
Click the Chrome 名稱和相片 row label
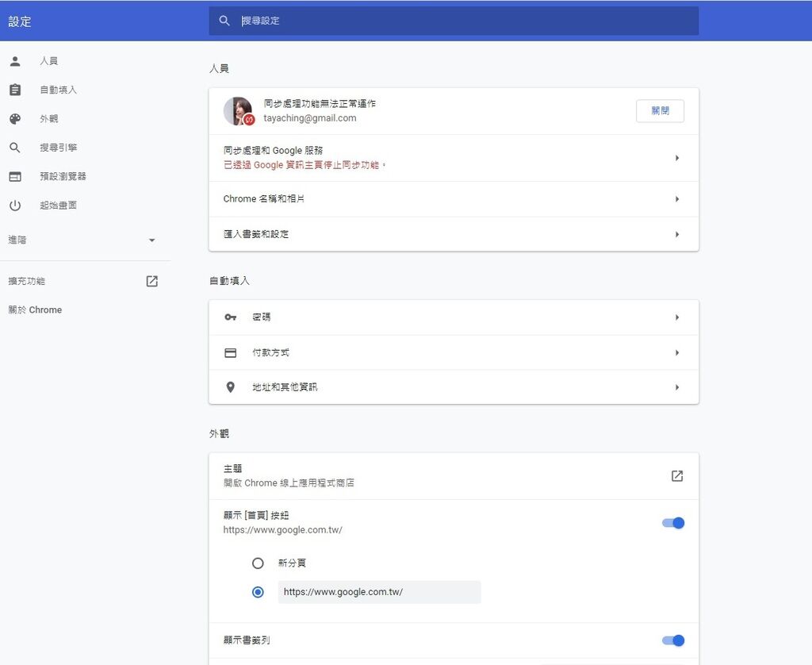tap(263, 199)
